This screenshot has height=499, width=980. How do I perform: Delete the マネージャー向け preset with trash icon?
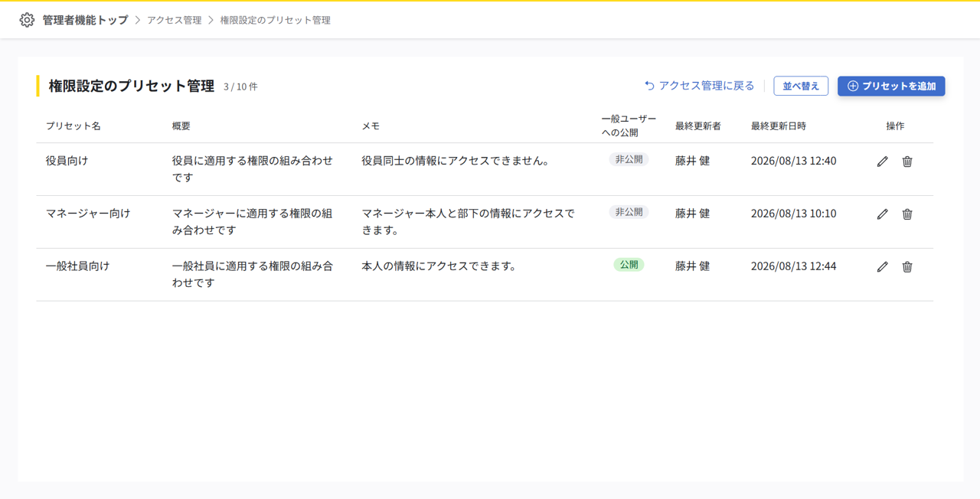pyautogui.click(x=907, y=214)
